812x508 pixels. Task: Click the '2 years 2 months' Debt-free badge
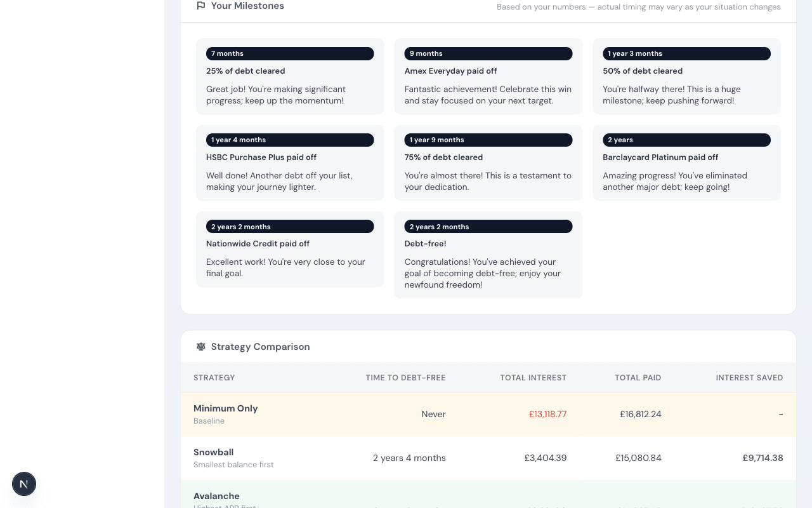488,226
